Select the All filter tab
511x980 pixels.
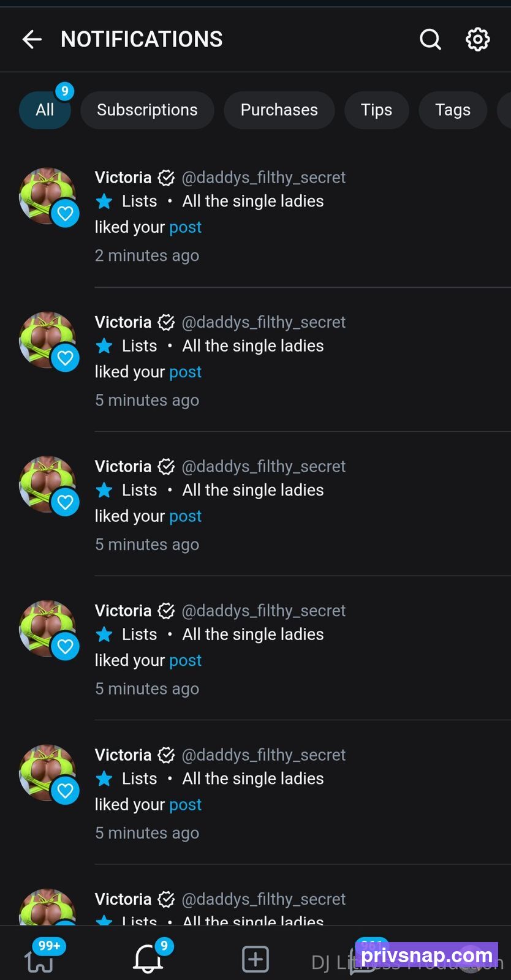click(45, 110)
